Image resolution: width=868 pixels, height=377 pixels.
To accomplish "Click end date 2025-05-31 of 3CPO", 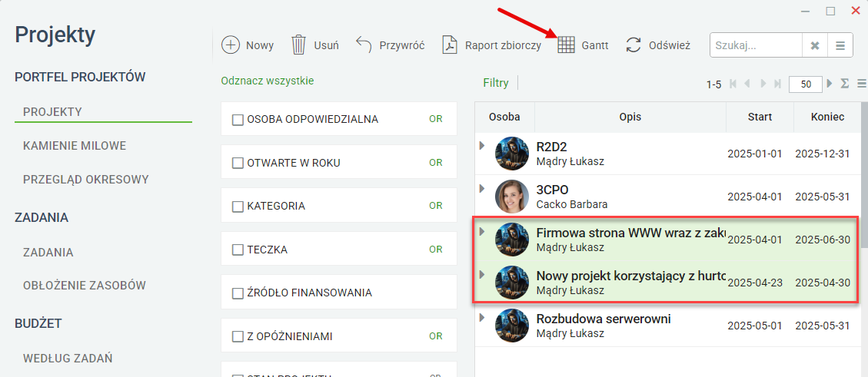I will pos(823,197).
